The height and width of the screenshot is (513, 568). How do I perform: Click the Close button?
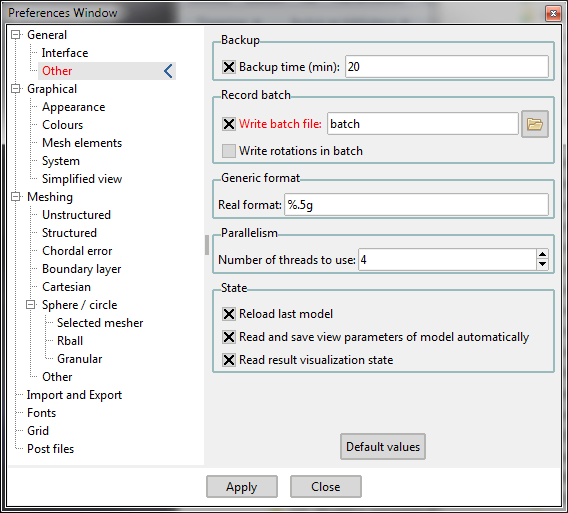click(326, 487)
